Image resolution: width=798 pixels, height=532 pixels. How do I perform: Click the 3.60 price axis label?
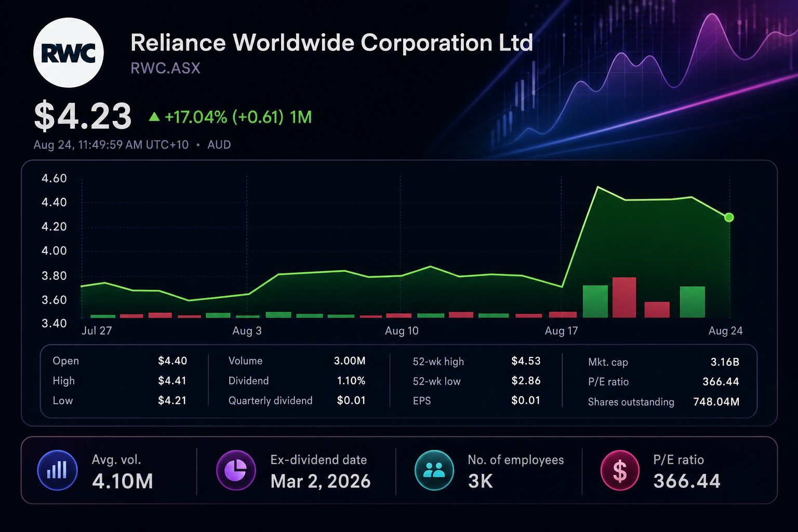(x=54, y=300)
